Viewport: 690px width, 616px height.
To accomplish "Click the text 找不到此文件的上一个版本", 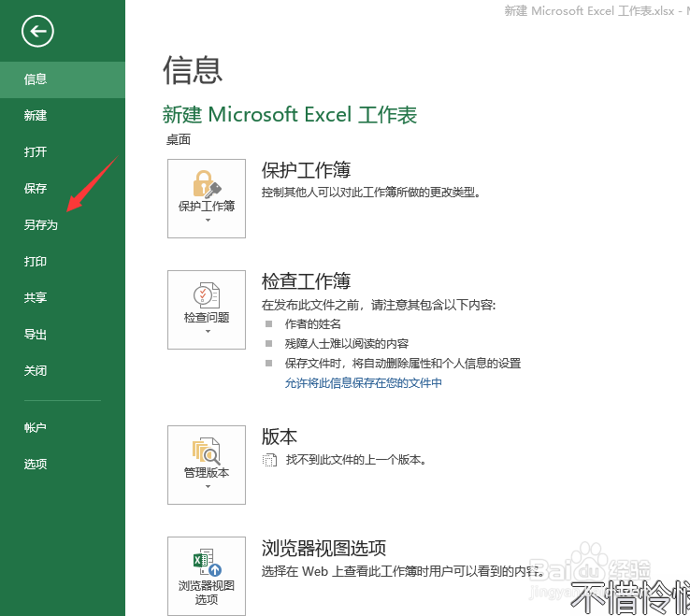I will click(356, 460).
